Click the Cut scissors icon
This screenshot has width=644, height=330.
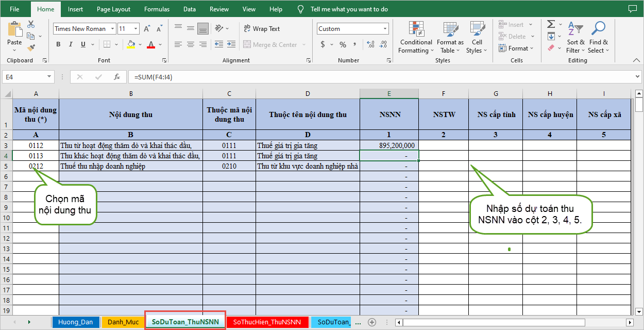pos(31,24)
